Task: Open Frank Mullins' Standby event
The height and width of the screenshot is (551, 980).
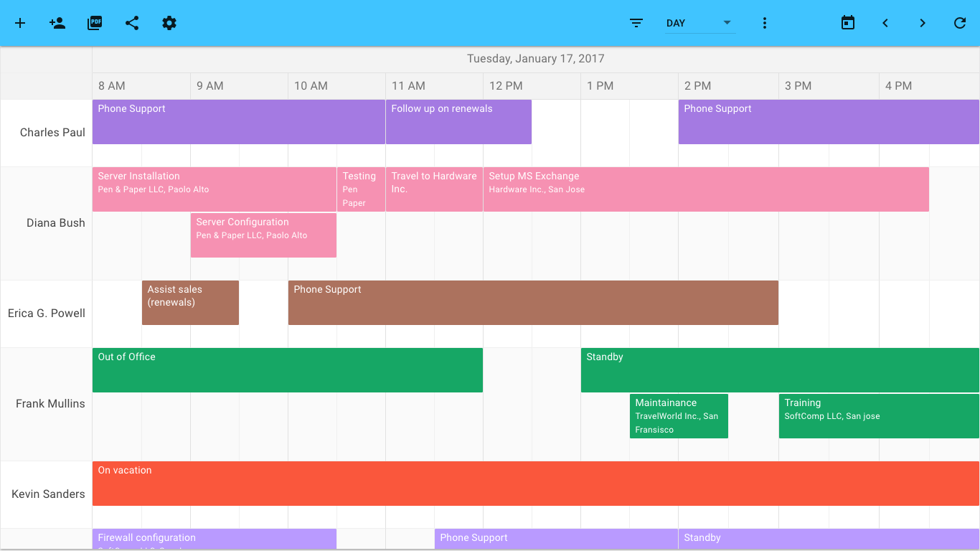Action: tap(780, 370)
